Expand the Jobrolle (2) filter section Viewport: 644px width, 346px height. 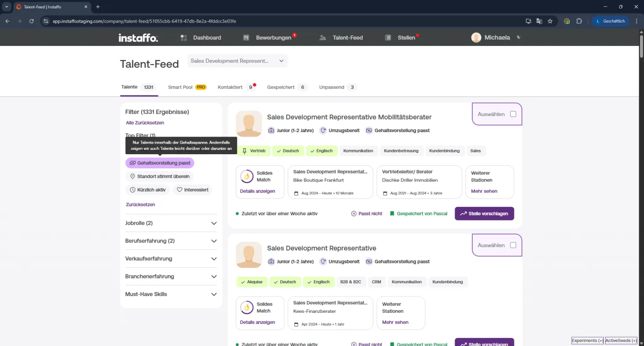coord(171,223)
